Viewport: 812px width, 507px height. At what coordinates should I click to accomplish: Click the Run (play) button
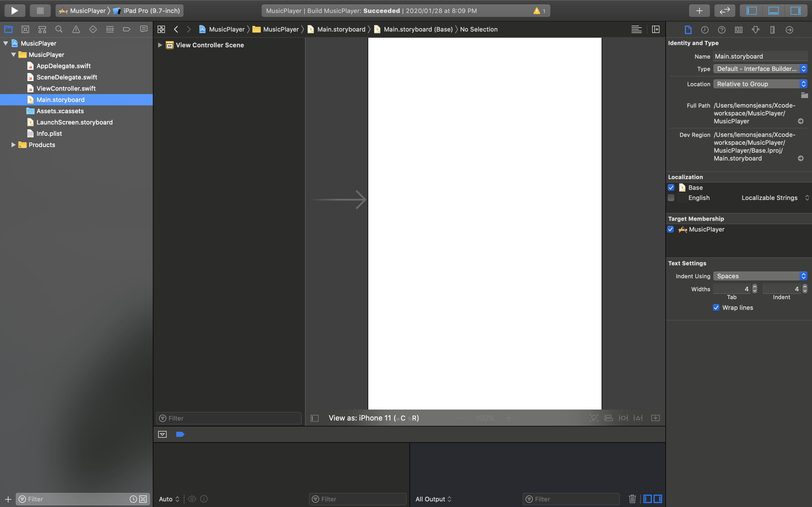[14, 11]
